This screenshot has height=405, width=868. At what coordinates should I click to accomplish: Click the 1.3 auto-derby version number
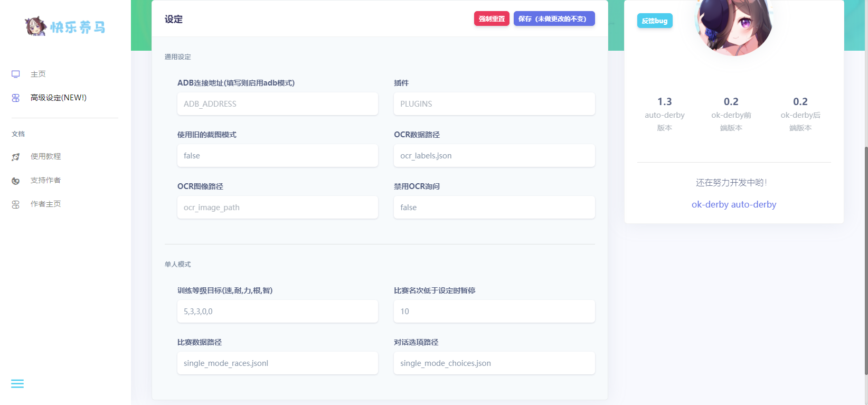point(665,101)
